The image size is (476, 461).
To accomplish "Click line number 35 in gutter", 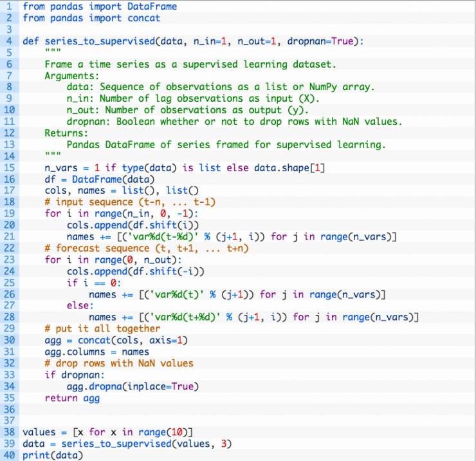I will (x=9, y=398).
